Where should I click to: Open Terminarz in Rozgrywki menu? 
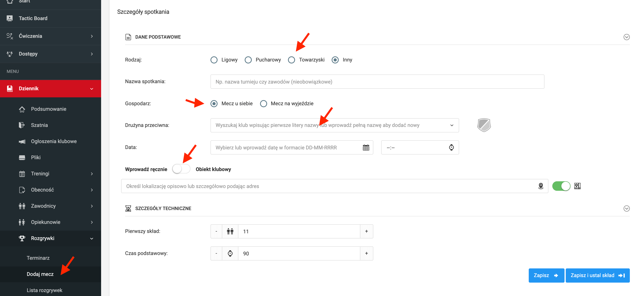pos(38,258)
